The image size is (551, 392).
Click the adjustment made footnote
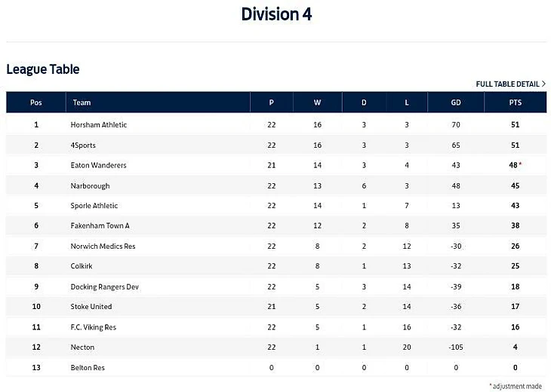click(516, 386)
